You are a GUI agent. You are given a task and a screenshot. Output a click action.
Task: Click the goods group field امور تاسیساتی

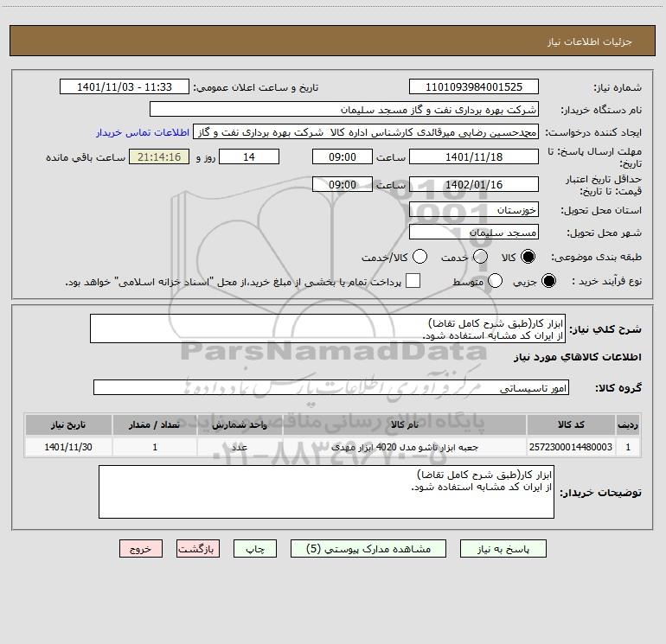331,387
